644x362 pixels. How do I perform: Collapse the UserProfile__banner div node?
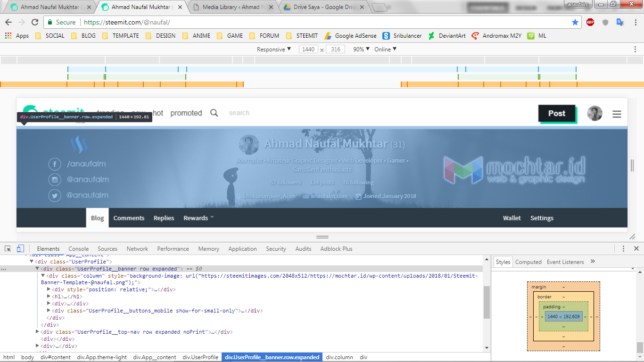coord(38,269)
